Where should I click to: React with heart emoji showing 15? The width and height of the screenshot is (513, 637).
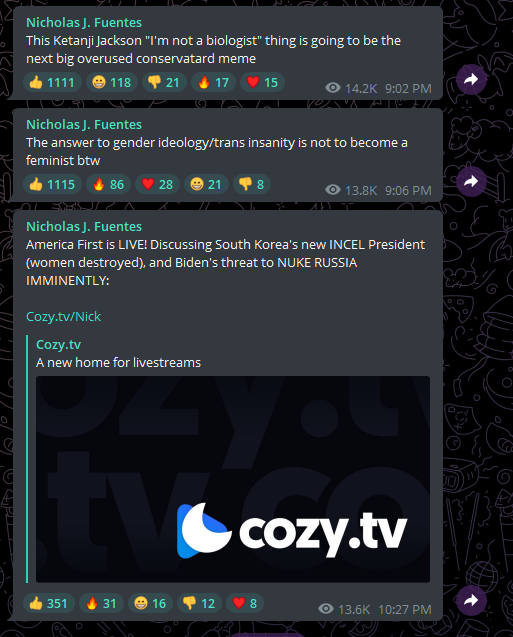(x=262, y=82)
